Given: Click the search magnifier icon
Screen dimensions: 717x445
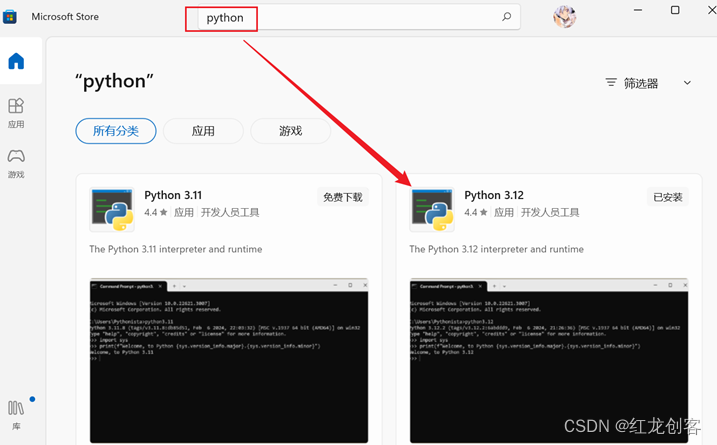Looking at the screenshot, I should pos(506,17).
